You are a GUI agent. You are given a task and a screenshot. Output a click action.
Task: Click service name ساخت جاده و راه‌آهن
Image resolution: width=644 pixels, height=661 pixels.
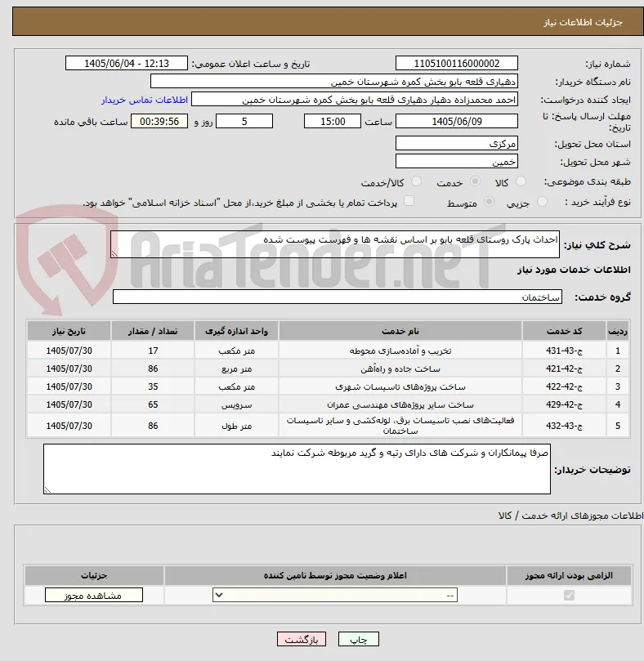pyautogui.click(x=400, y=368)
